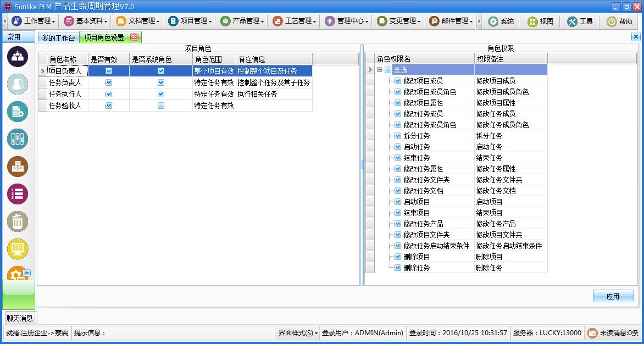This screenshot has width=644, height=344.
Task: Click the vertical splitter between panels
Action: [362, 165]
